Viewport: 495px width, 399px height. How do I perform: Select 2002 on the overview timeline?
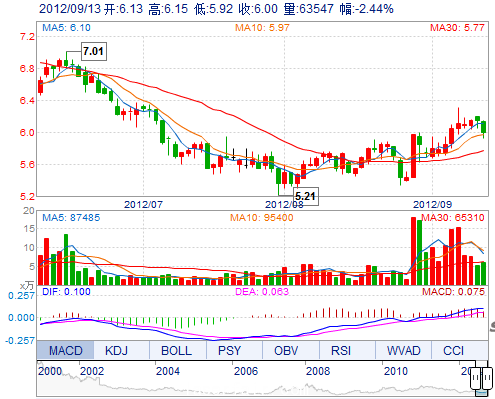point(92,371)
